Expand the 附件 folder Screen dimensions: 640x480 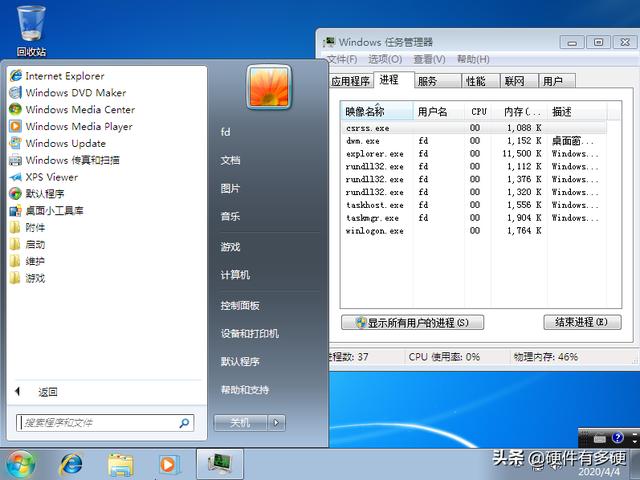coord(27,227)
